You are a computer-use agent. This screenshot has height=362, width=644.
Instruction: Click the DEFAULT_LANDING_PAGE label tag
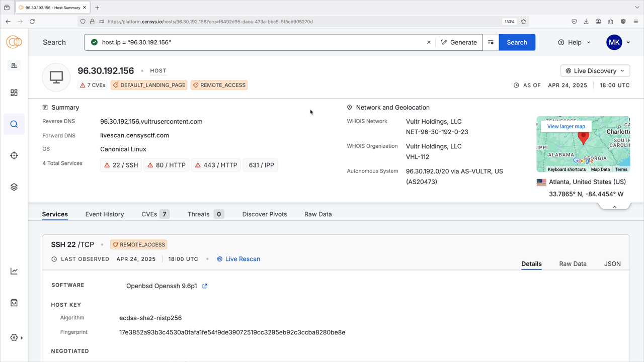tap(149, 85)
